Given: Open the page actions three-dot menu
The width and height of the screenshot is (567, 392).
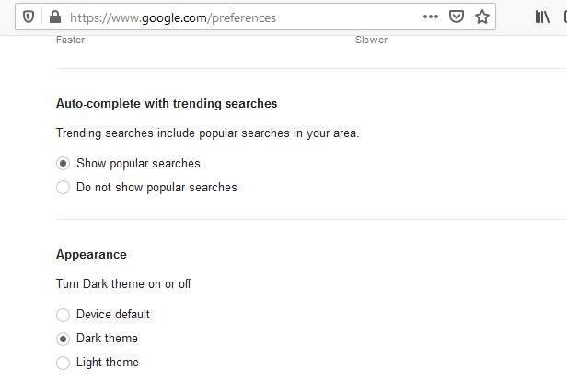Looking at the screenshot, I should coord(431,17).
